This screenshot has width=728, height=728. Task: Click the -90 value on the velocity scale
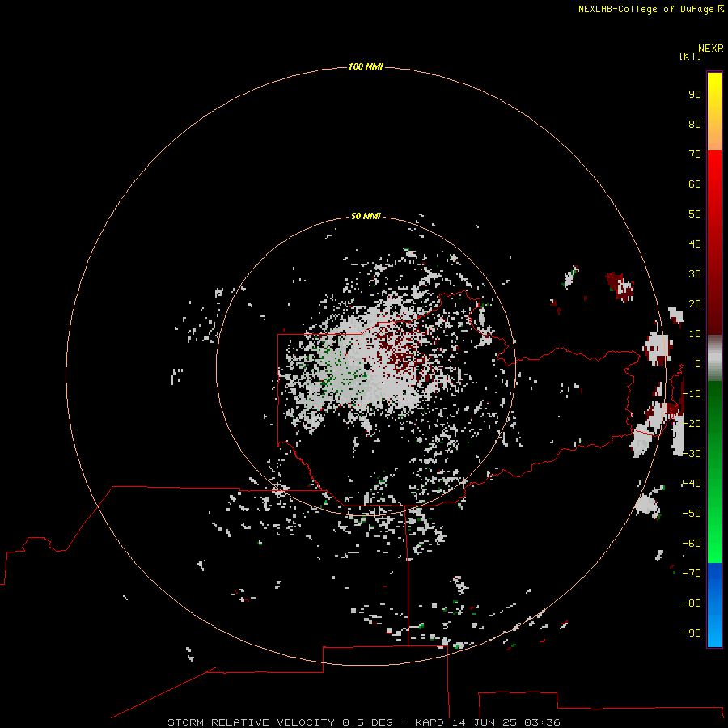692,633
